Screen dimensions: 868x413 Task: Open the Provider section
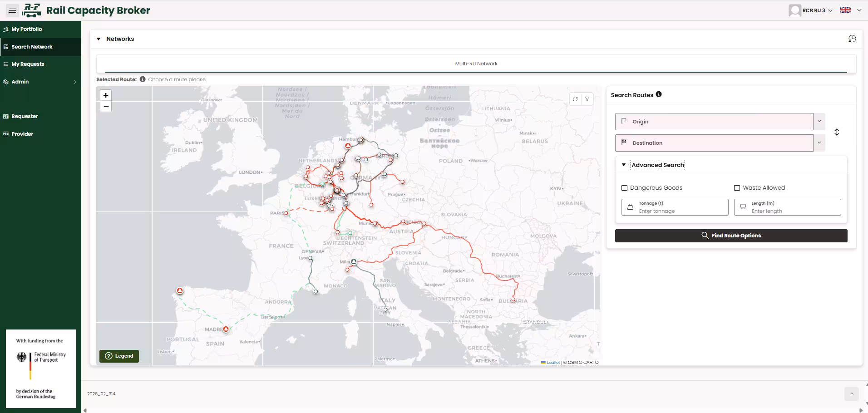40,134
